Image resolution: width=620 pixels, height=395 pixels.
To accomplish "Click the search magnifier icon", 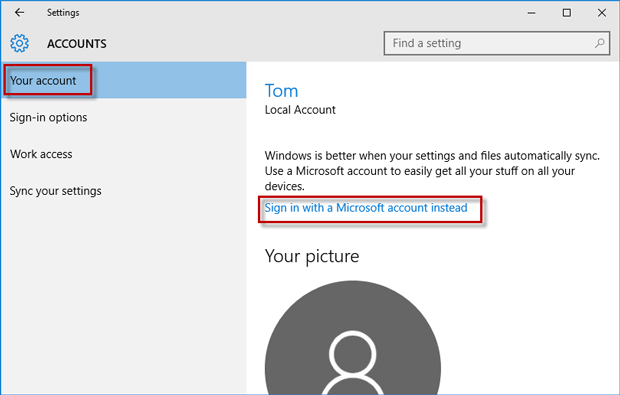I will point(599,43).
